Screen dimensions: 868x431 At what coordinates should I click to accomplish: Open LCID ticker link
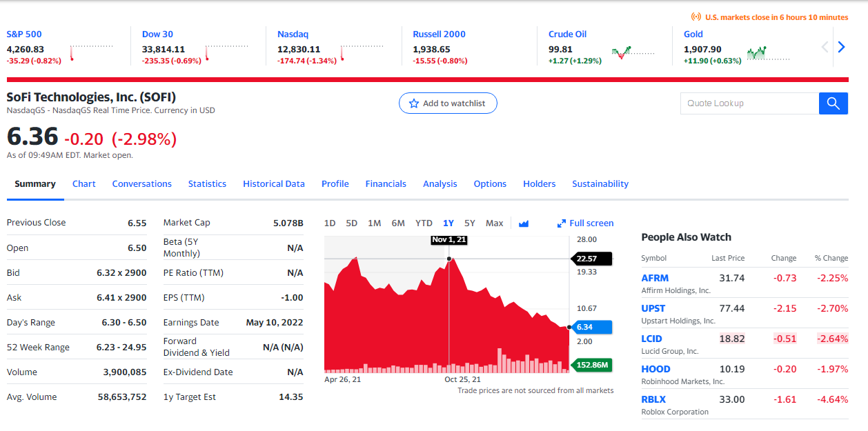652,339
